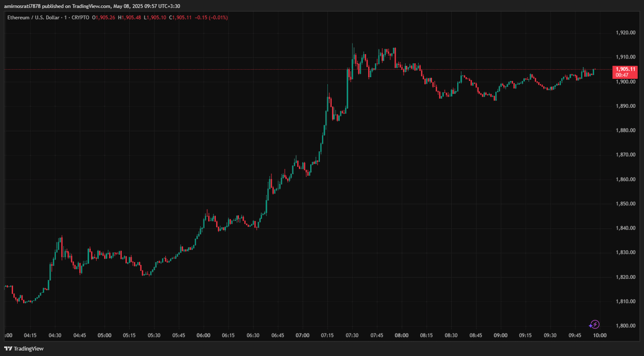Select the current price label 1,905.11
The width and height of the screenshot is (644, 356).
626,69
